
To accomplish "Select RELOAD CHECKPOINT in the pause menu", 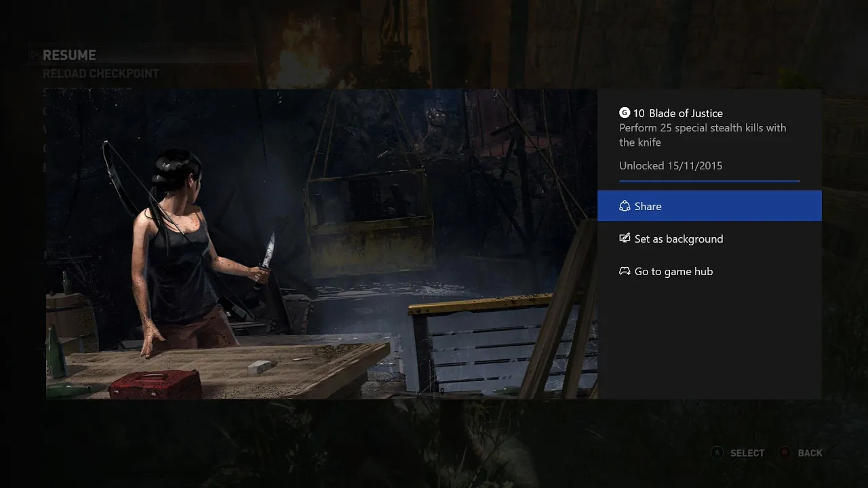I will click(x=100, y=73).
